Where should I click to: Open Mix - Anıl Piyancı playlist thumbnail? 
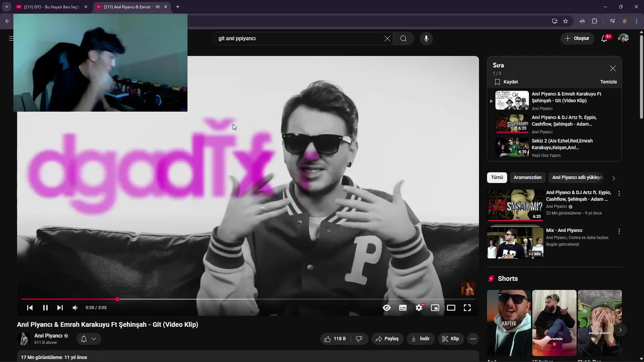pos(515,242)
